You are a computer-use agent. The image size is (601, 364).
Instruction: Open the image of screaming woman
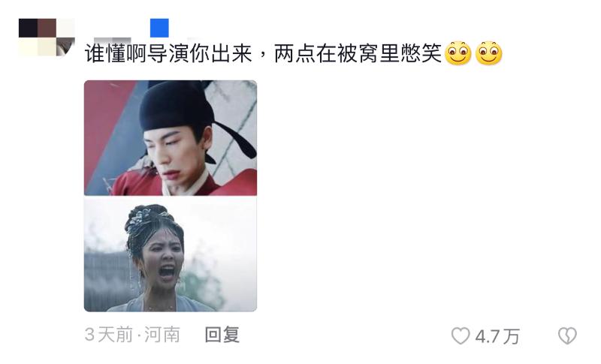(x=171, y=254)
